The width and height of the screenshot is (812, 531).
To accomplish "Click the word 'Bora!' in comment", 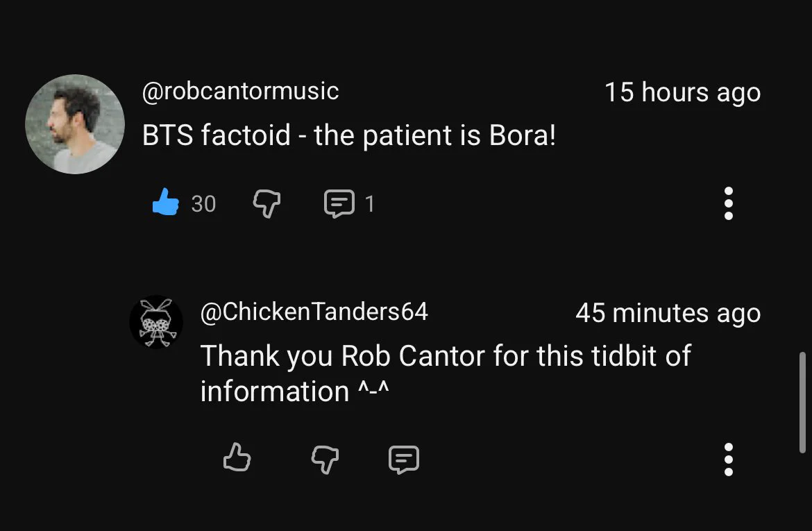I will 523,135.
